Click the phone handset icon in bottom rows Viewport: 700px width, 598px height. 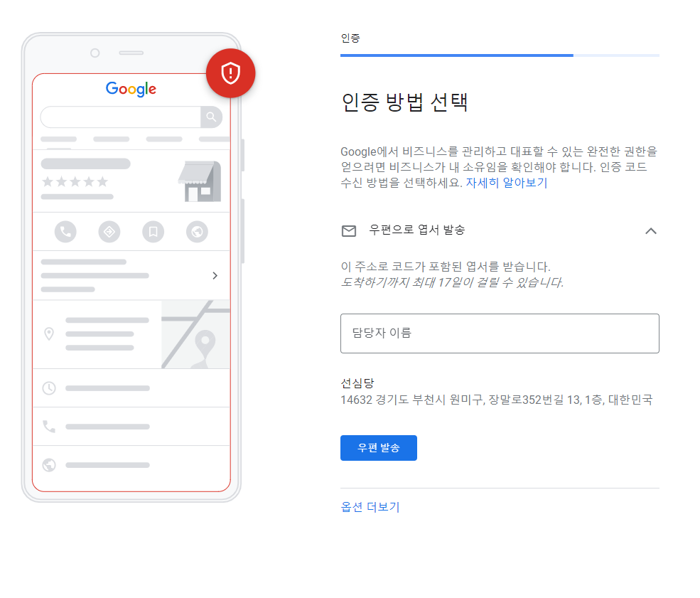[x=49, y=427]
